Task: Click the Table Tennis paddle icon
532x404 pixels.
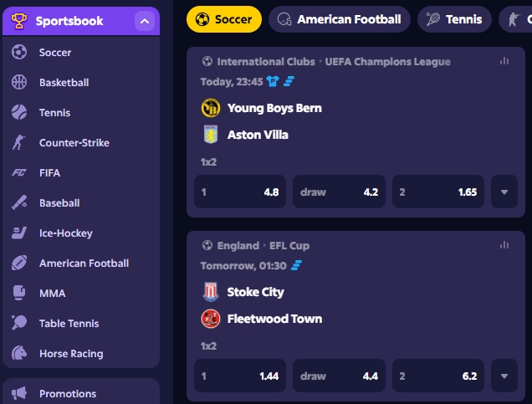Action: coord(19,324)
